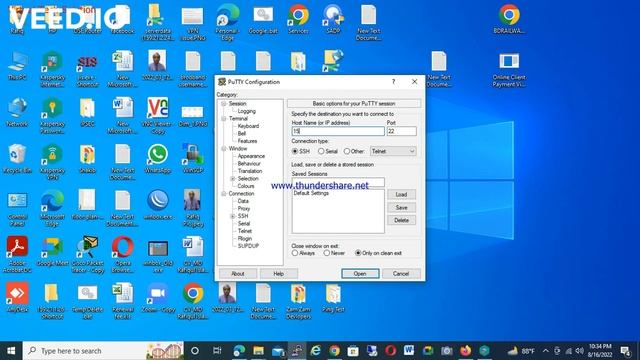
Task: Open the AnyDesk desktop icon
Action: coord(17,297)
